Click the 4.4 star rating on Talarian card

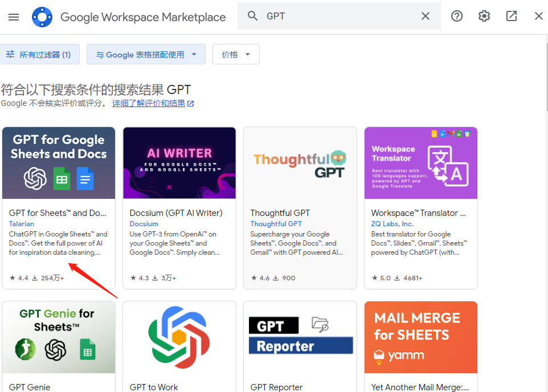click(19, 278)
